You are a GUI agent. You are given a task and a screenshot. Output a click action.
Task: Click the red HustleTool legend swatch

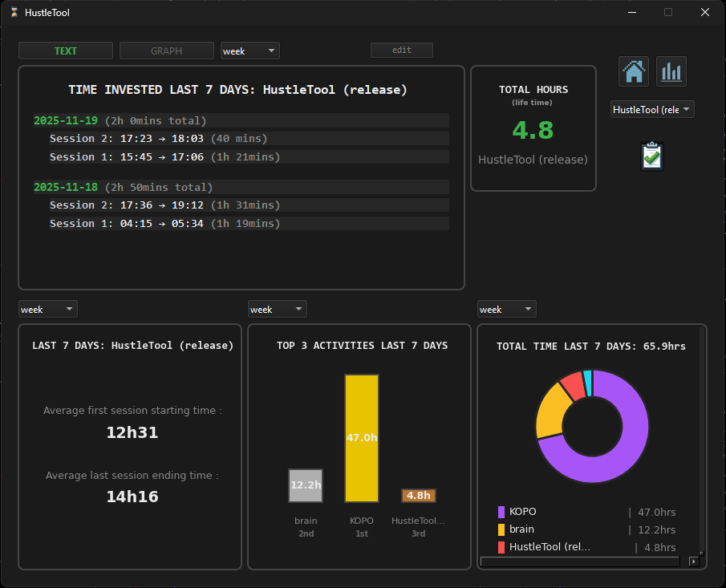501,547
